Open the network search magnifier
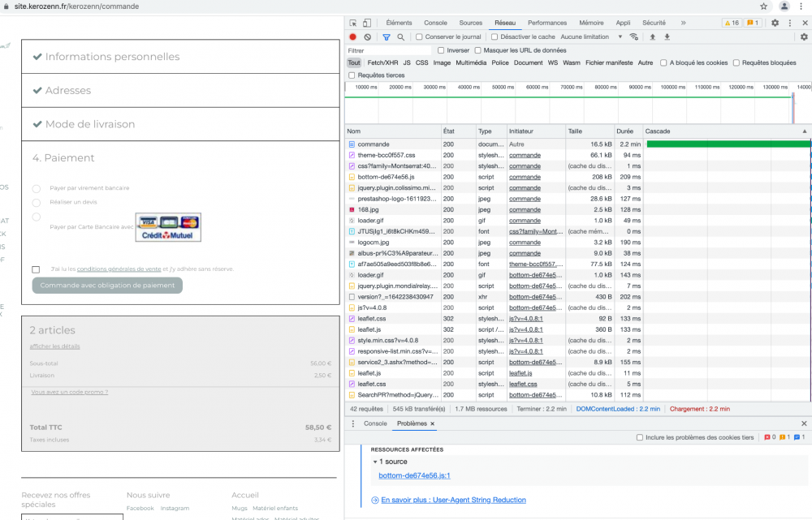This screenshot has width=812, height=520. pyautogui.click(x=401, y=37)
